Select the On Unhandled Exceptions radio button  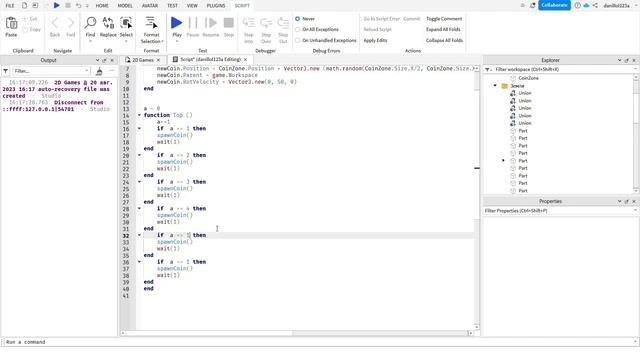tap(298, 40)
